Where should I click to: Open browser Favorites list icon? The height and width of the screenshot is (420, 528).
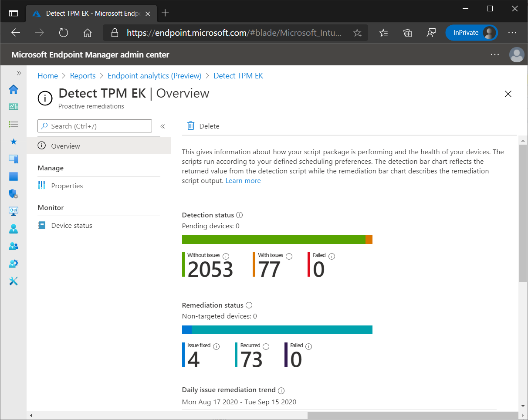click(x=383, y=33)
